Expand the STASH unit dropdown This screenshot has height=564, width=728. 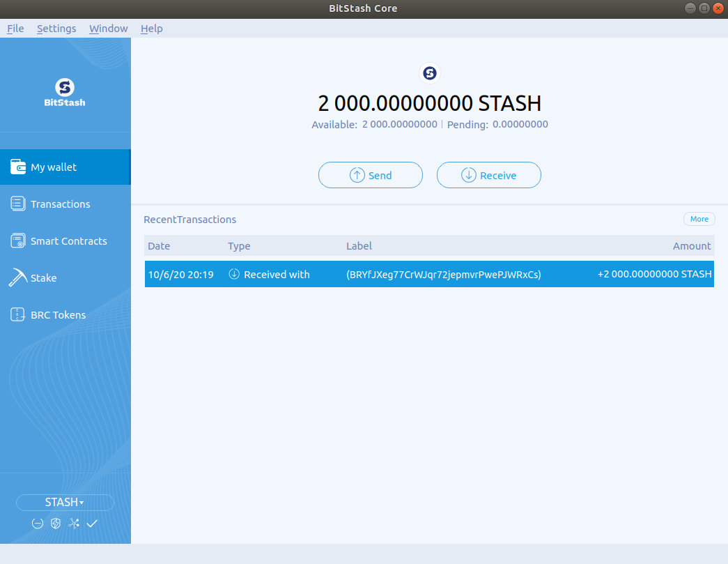click(65, 502)
